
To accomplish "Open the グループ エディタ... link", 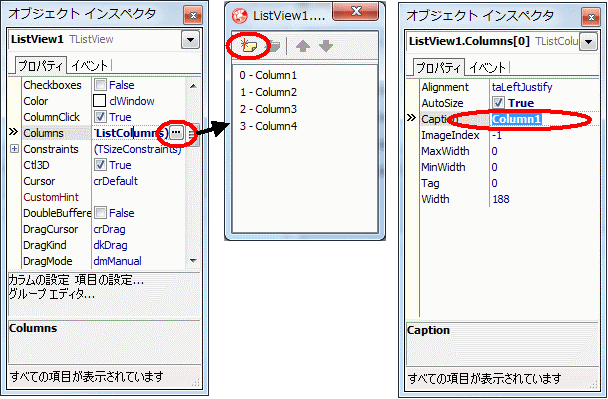I will (52, 294).
